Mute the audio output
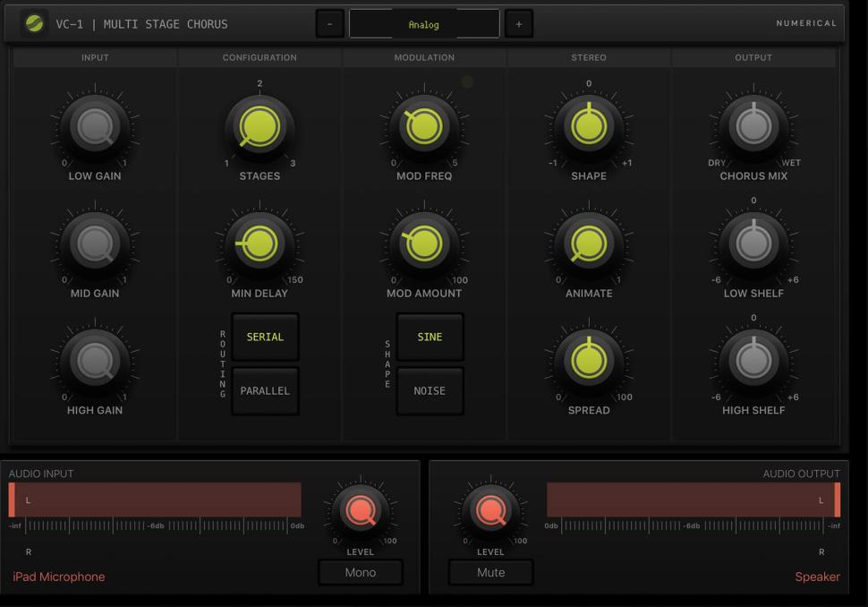The image size is (868, 607). click(x=490, y=572)
